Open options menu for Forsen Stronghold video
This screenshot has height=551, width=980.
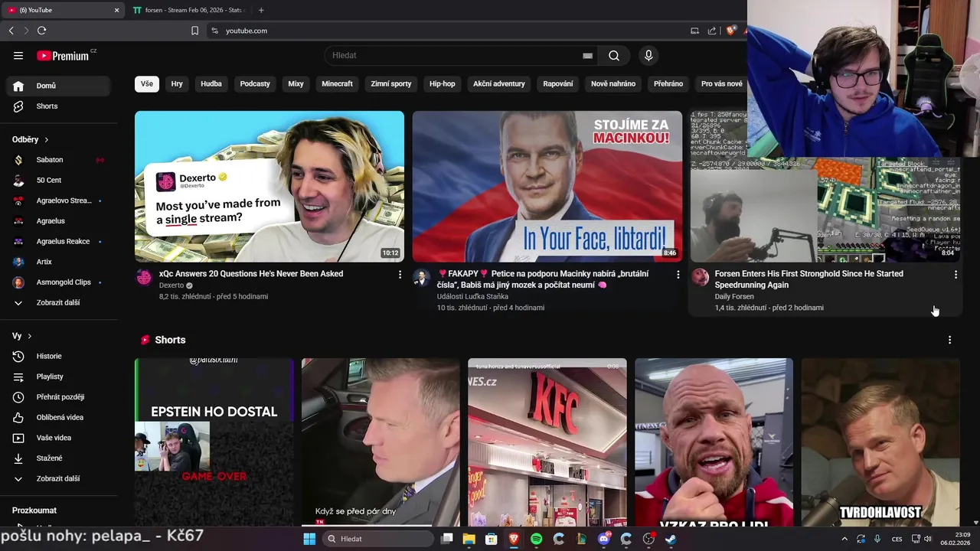[x=955, y=274]
